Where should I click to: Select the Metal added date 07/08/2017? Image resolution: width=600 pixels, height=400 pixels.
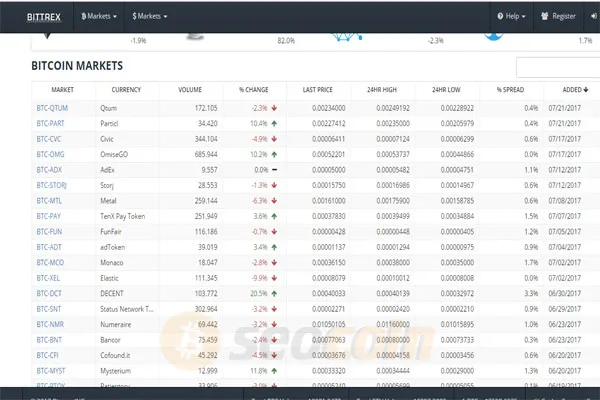565,201
